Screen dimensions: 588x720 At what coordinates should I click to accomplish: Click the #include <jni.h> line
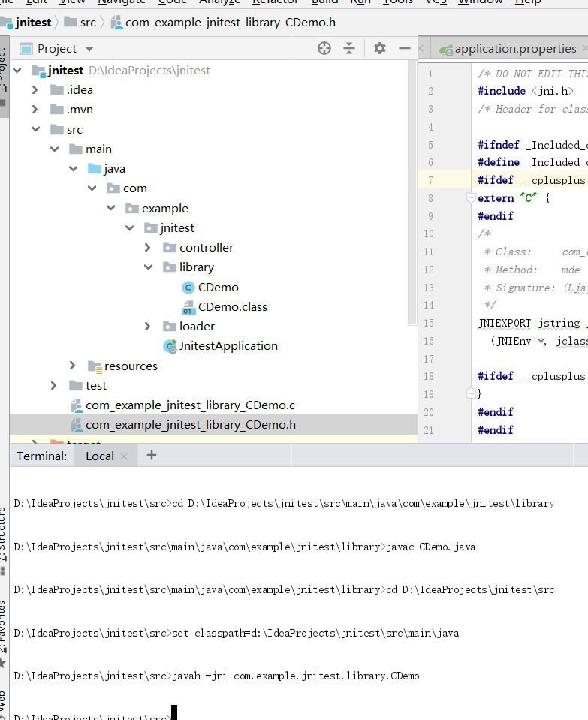(526, 91)
